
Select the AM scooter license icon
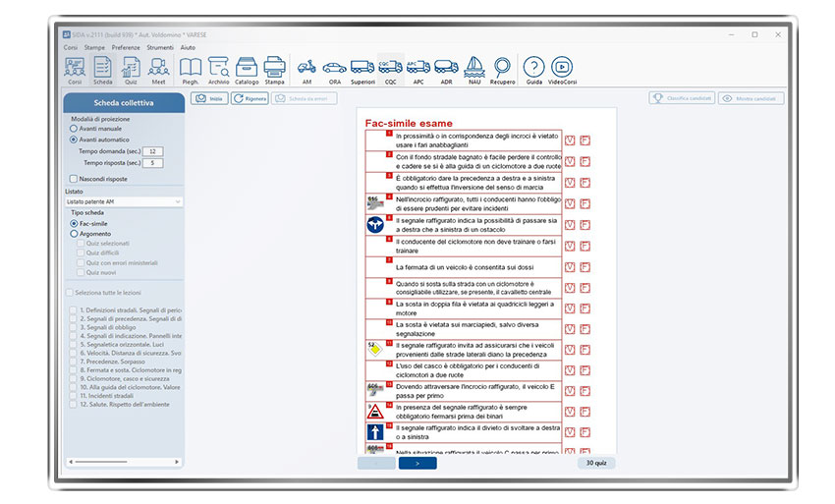pyautogui.click(x=306, y=70)
